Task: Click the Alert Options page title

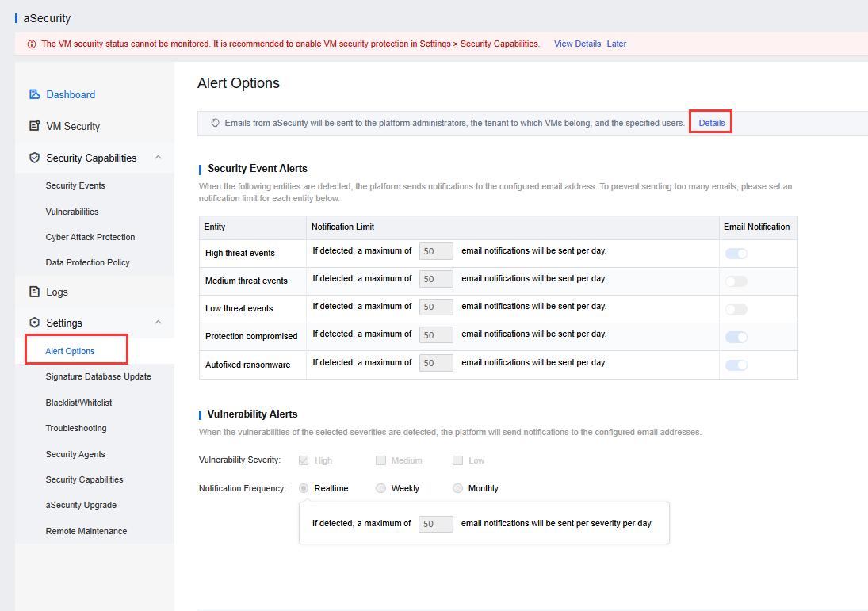Action: click(239, 83)
